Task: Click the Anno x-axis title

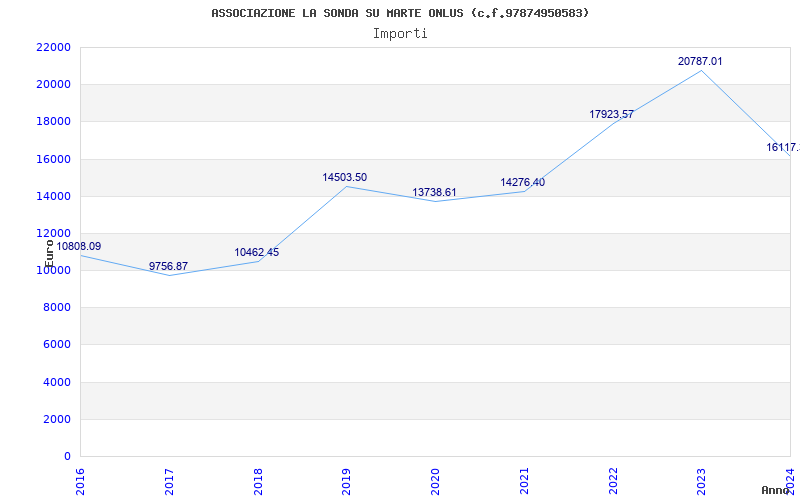Action: (776, 490)
